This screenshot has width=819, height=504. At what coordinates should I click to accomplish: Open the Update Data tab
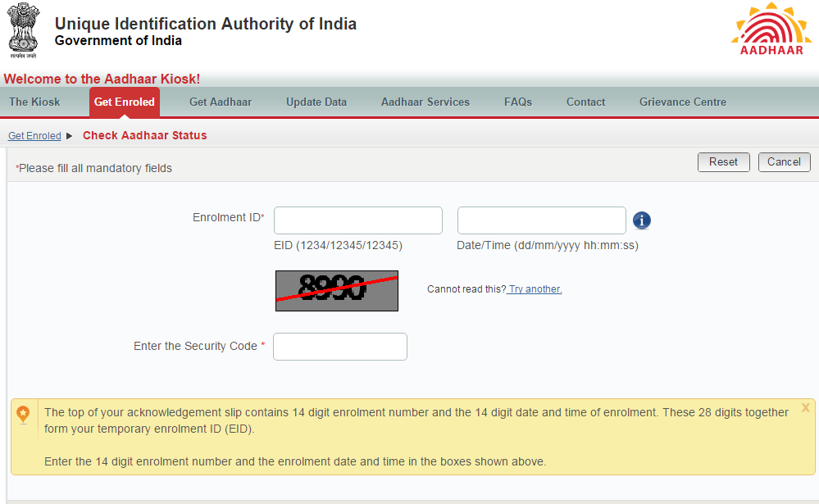[316, 102]
